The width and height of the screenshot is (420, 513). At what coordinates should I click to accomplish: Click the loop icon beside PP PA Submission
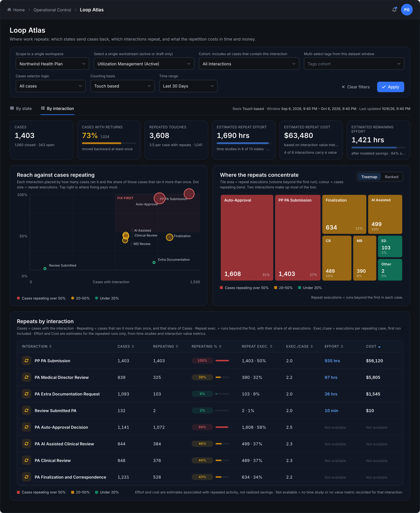pos(27,361)
